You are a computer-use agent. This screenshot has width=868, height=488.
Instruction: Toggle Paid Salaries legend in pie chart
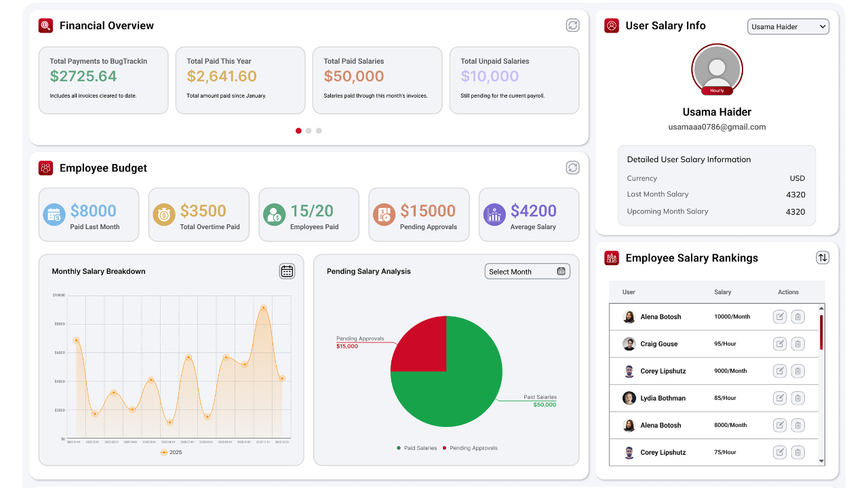tap(417, 448)
